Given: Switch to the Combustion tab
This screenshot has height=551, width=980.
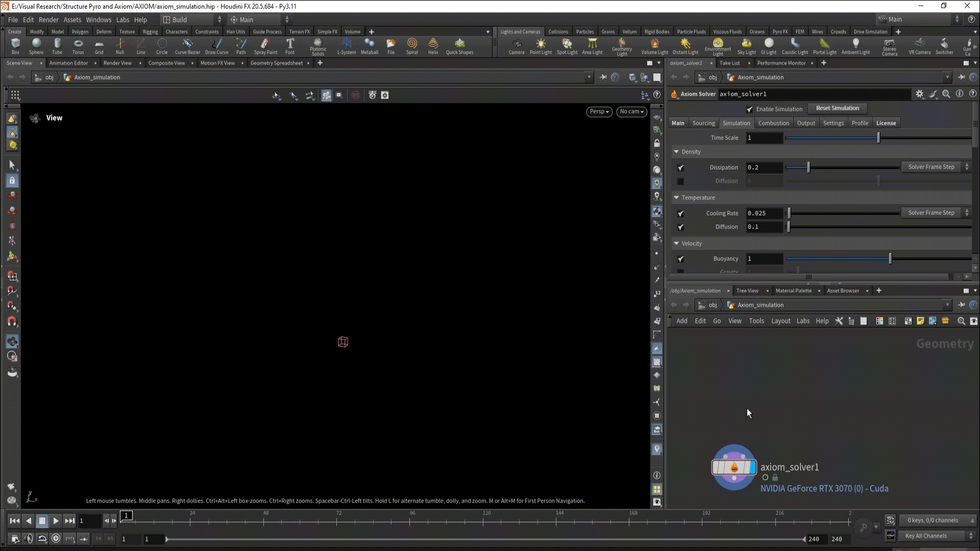Looking at the screenshot, I should click(773, 123).
